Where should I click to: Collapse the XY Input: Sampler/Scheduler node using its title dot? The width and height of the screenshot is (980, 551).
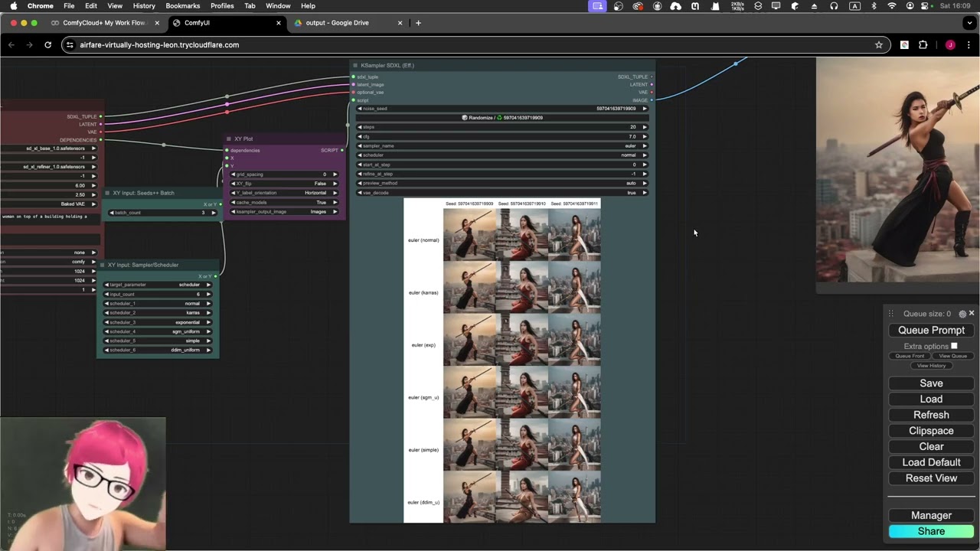(x=103, y=265)
